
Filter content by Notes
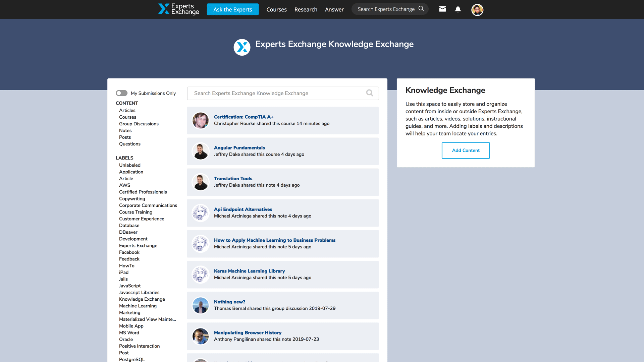click(125, 130)
